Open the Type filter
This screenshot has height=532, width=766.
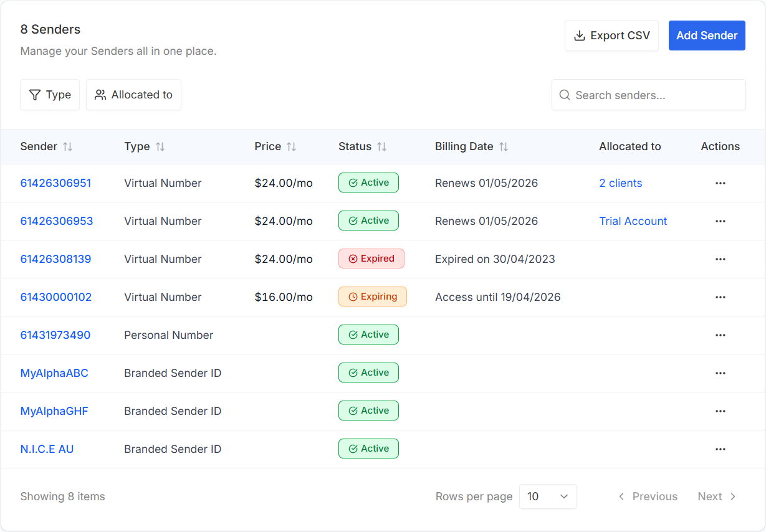(x=50, y=95)
